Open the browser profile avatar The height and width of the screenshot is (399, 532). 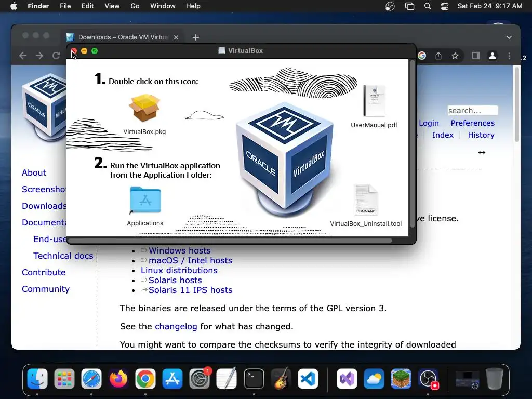493,56
